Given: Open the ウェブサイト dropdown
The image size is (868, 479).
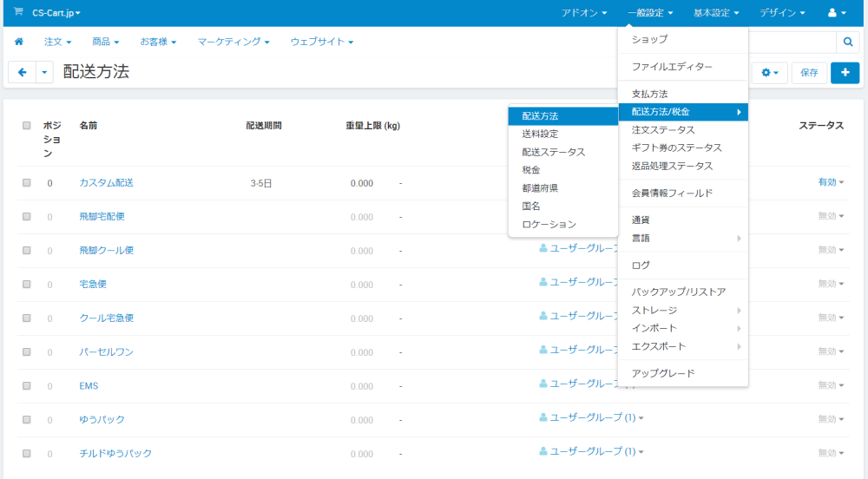Looking at the screenshot, I should [322, 42].
